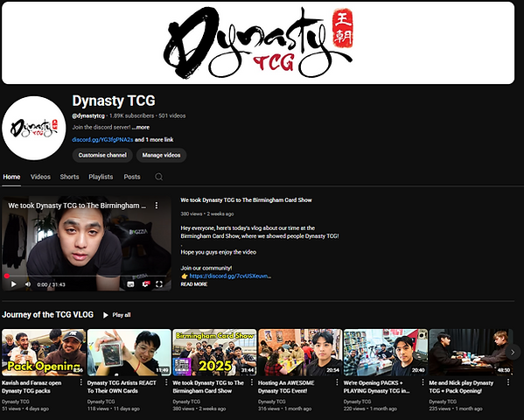Viewport: 524px width, 420px height.
Task: Switch to the Home tab
Action: click(x=11, y=177)
